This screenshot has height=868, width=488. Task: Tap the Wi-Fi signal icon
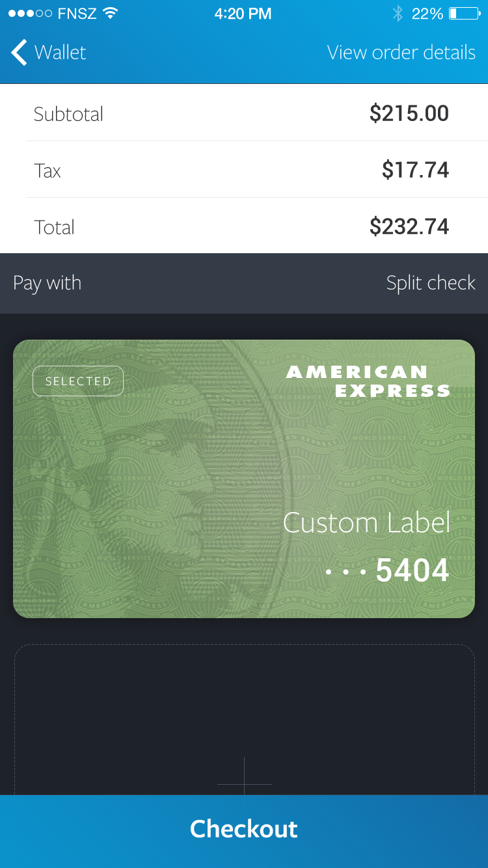coord(110,13)
